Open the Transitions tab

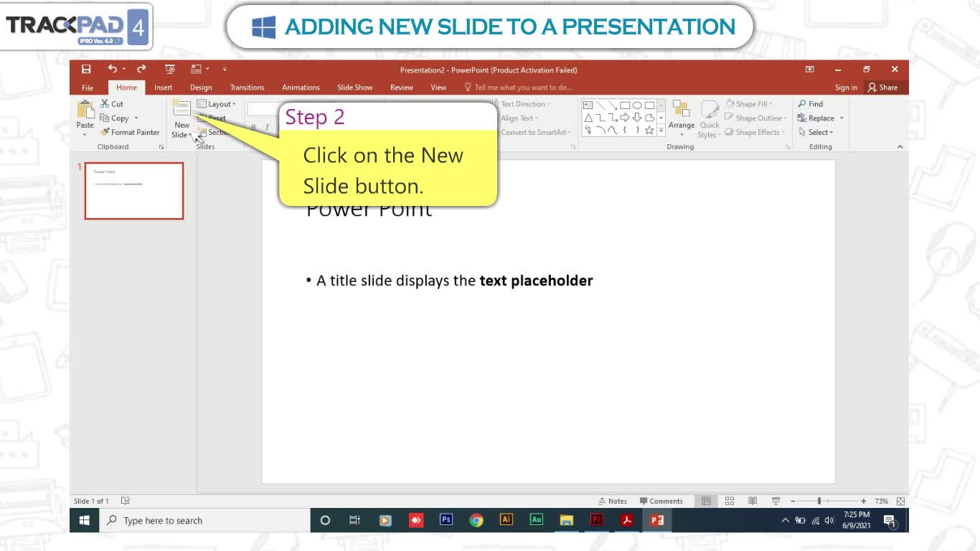[247, 88]
